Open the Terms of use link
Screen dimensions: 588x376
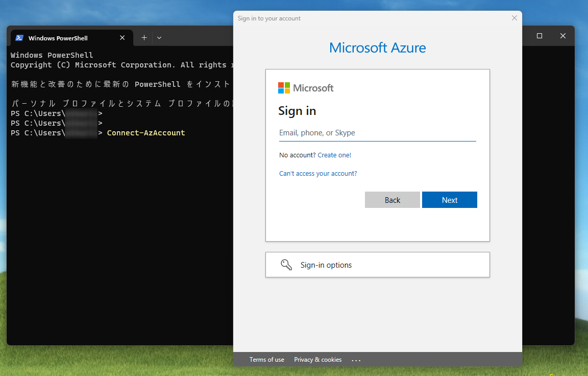click(x=266, y=360)
